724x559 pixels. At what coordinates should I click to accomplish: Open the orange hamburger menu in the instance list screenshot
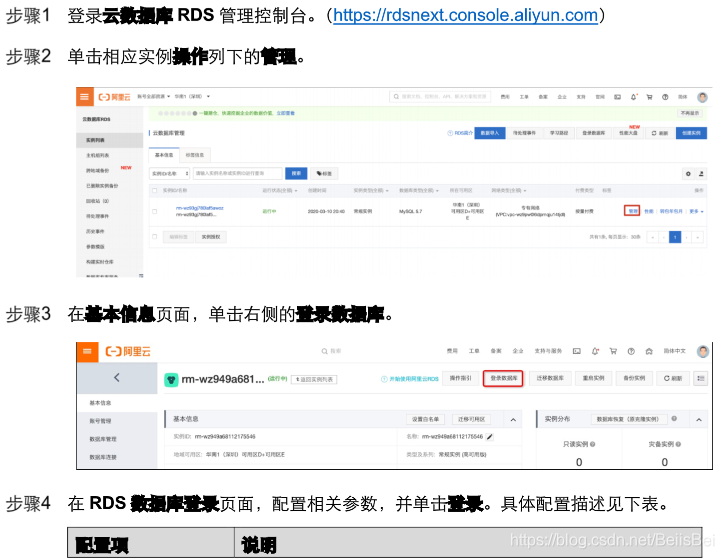click(84, 96)
